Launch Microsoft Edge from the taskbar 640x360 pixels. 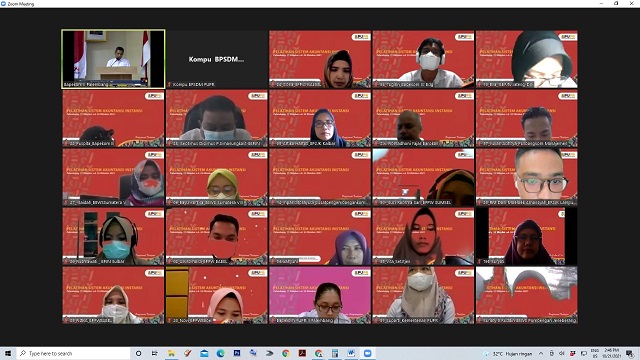pyautogui.click(x=220, y=353)
